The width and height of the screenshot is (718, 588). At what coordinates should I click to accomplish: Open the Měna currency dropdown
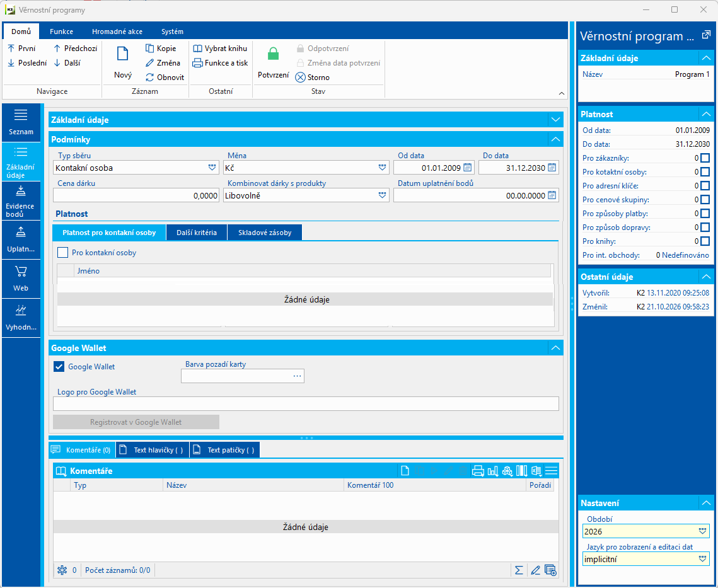[x=383, y=168]
